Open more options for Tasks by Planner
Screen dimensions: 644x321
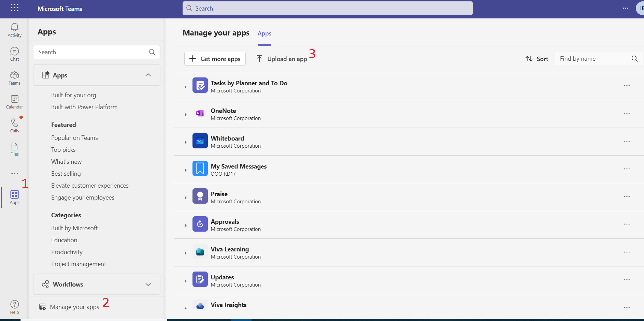click(x=627, y=86)
